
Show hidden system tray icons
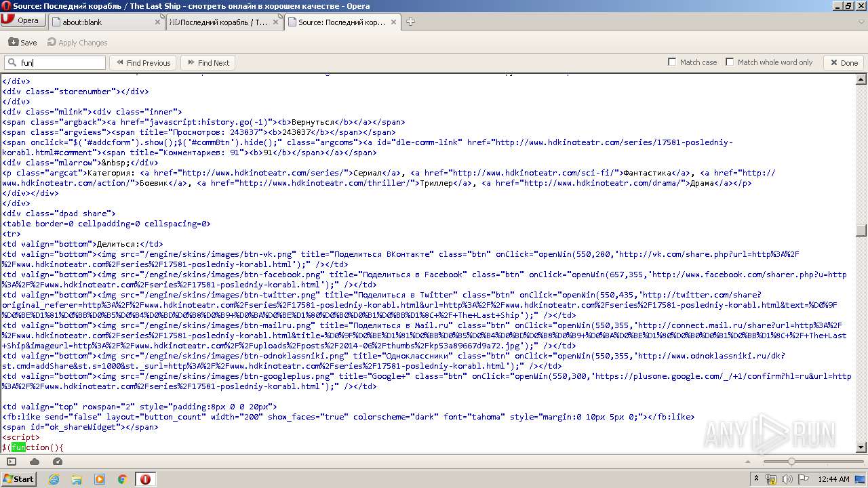757,479
